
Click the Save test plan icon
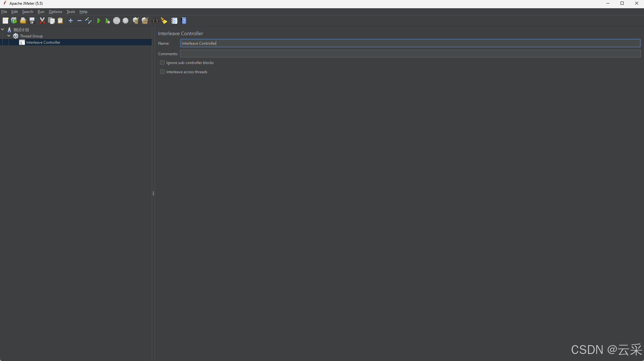tap(31, 21)
